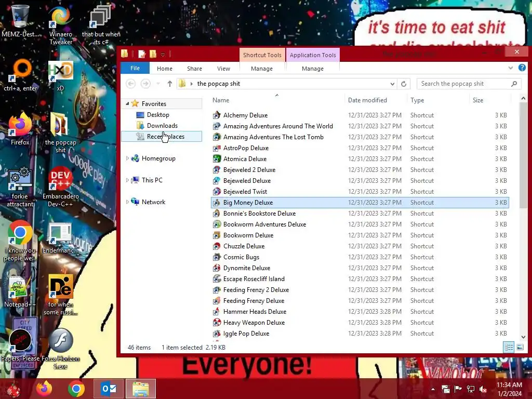Go up one folder level
Viewport: 532px width, 399px height.
(x=170, y=84)
